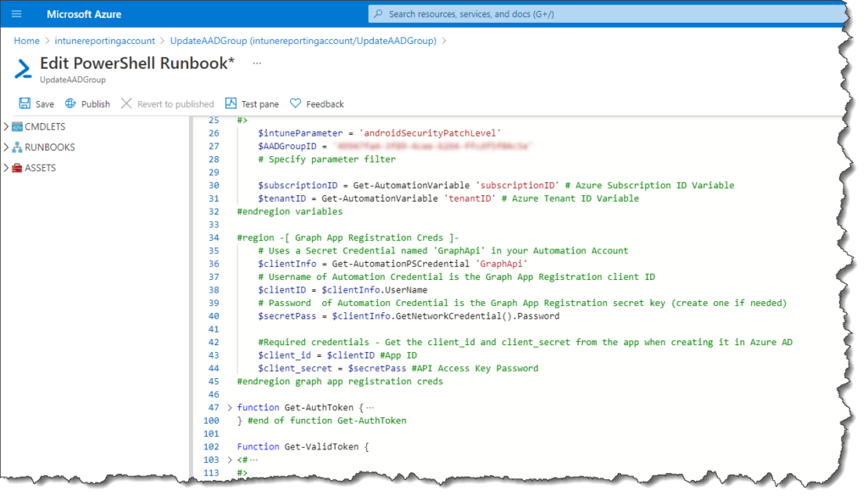Image resolution: width=868 pixels, height=502 pixels.
Task: Click the Save disk icon
Action: (25, 103)
